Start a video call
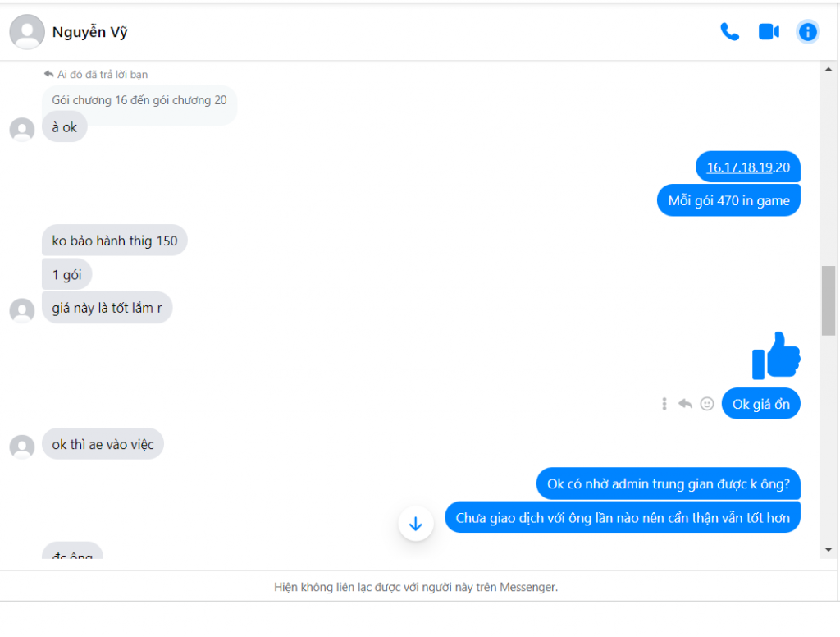840x637 pixels. pyautogui.click(x=769, y=32)
